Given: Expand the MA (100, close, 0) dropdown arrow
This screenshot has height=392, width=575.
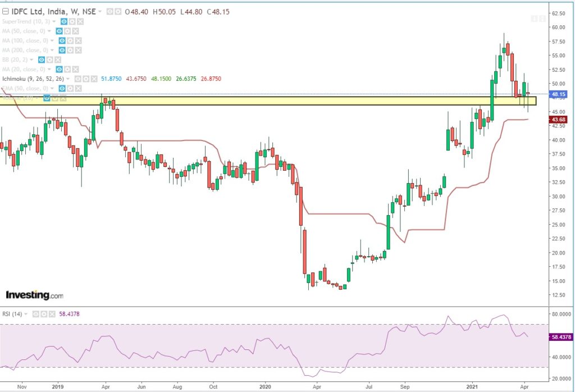Looking at the screenshot, I should point(52,40).
